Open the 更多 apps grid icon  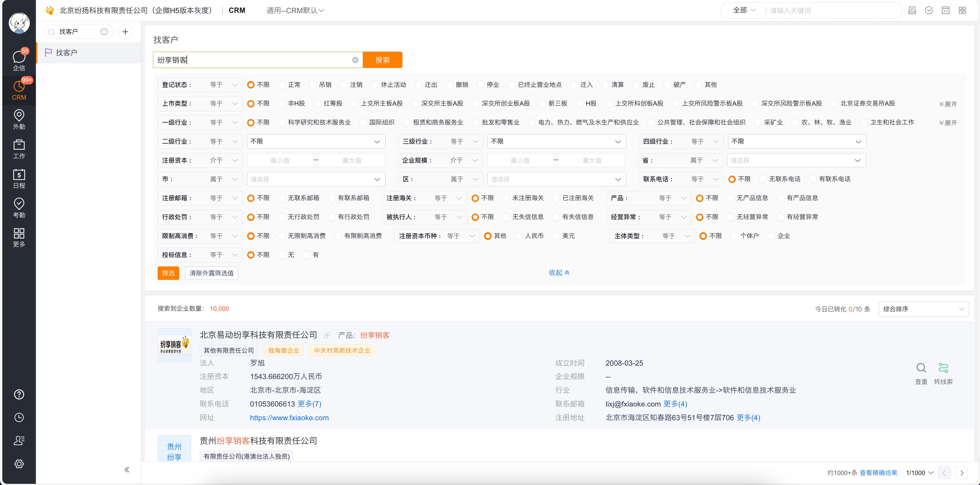click(19, 237)
